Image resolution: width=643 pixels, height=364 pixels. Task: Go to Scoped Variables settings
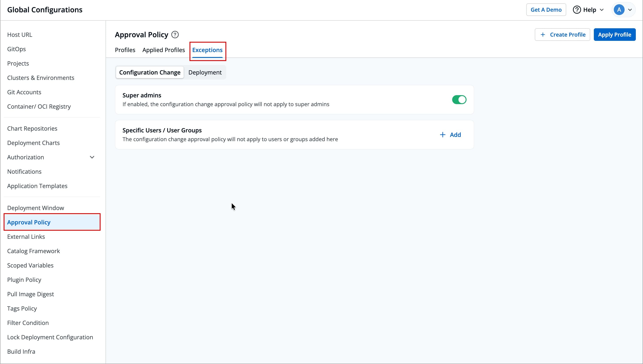pos(30,265)
